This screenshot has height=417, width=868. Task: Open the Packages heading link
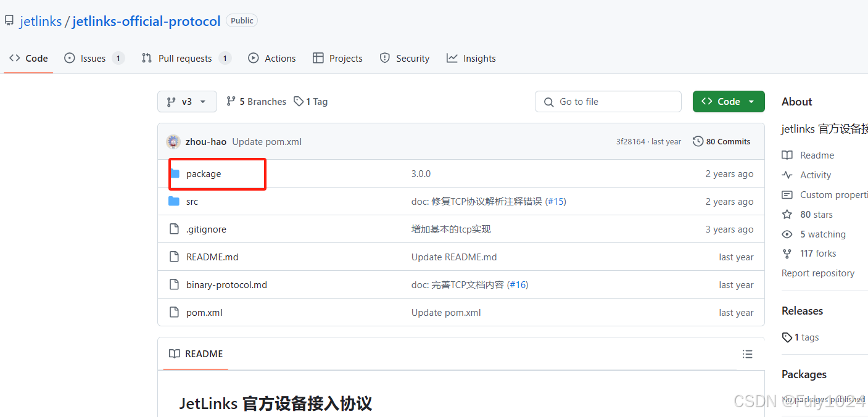click(x=804, y=374)
